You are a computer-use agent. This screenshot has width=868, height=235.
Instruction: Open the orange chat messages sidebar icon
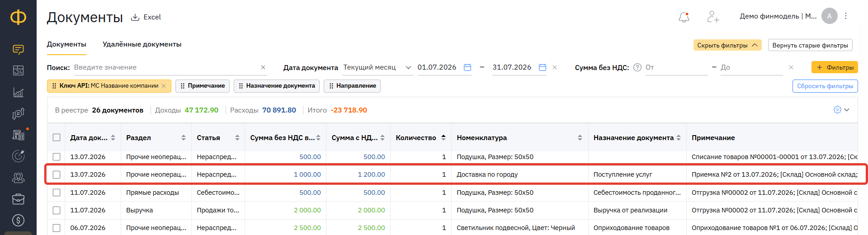click(x=18, y=50)
